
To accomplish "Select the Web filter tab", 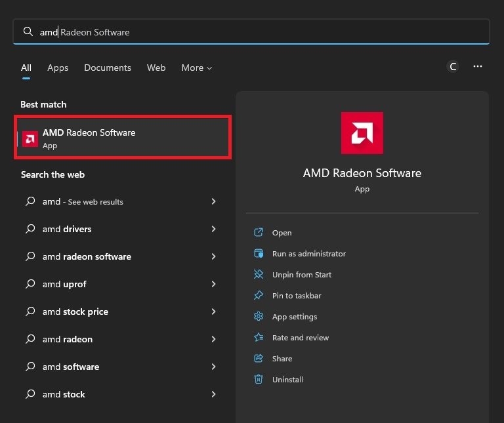I will [x=156, y=68].
